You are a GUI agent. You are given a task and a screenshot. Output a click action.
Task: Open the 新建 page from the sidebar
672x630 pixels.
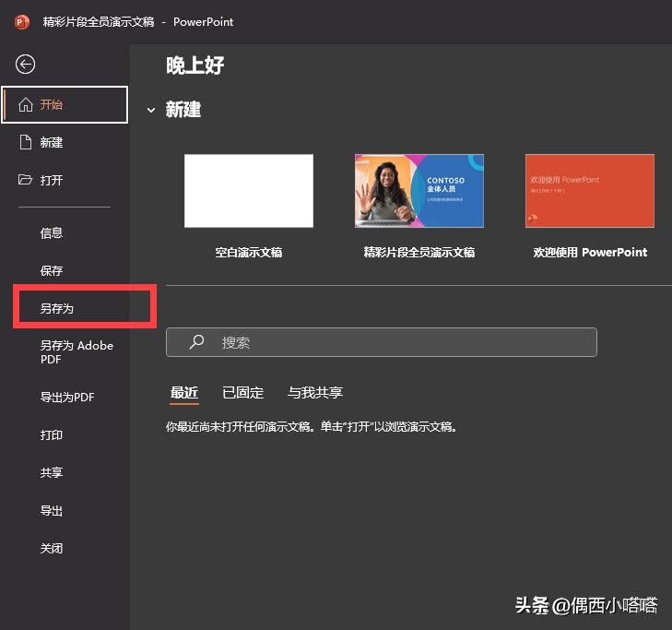(x=65, y=142)
